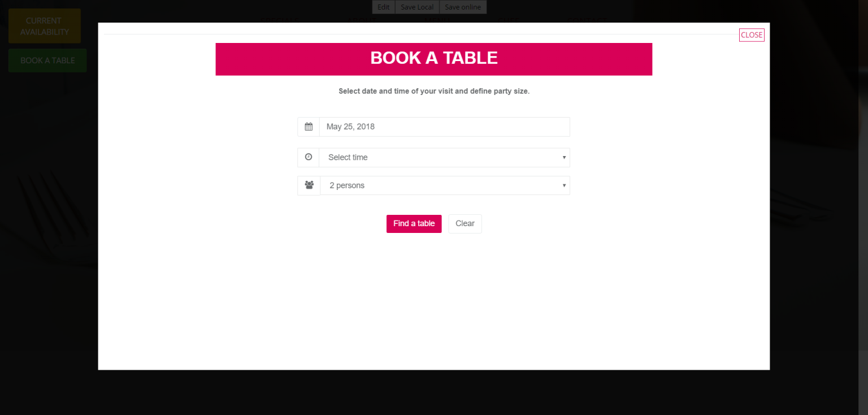868x415 pixels.
Task: Click the green Book a Table sidebar button
Action: tap(47, 60)
